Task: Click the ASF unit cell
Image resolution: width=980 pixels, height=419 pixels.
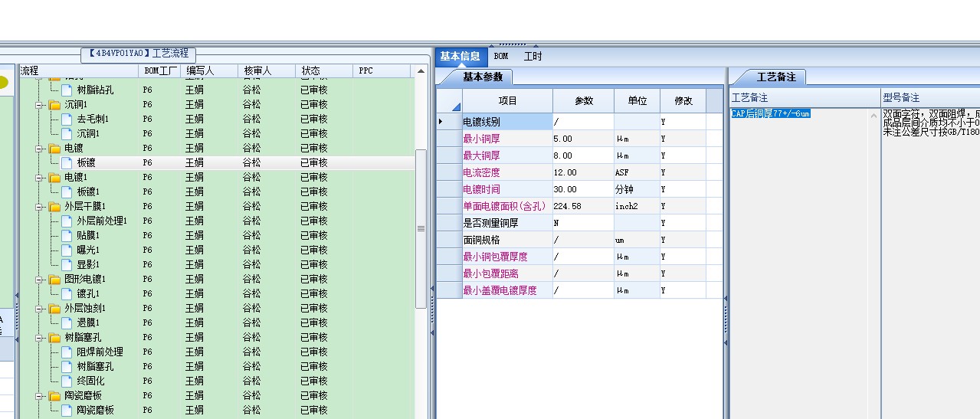Action: (637, 172)
